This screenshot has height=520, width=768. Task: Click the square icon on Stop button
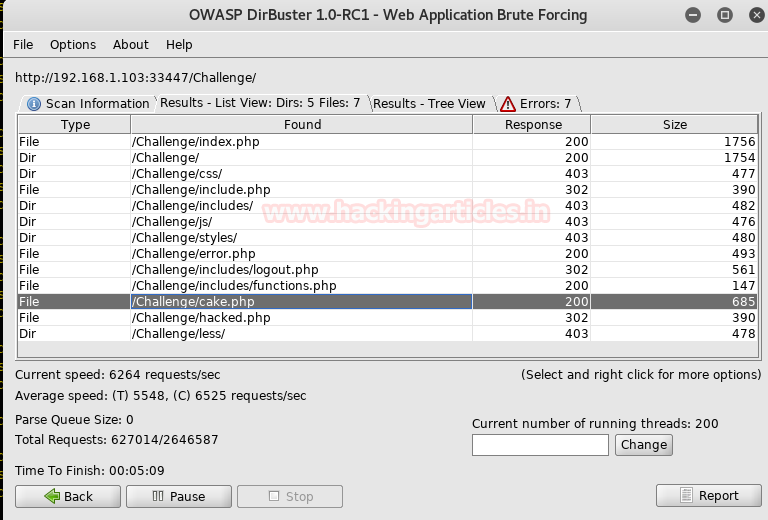click(274, 496)
